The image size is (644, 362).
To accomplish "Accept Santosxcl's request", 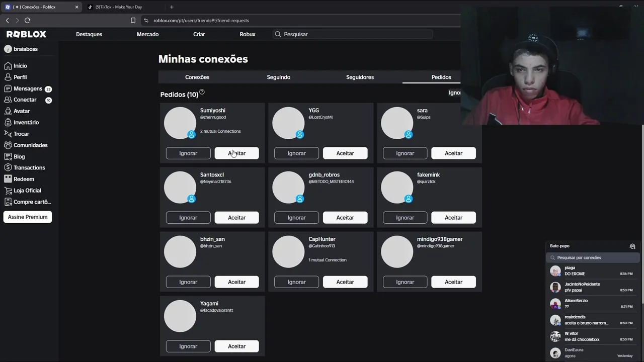I will point(236,218).
